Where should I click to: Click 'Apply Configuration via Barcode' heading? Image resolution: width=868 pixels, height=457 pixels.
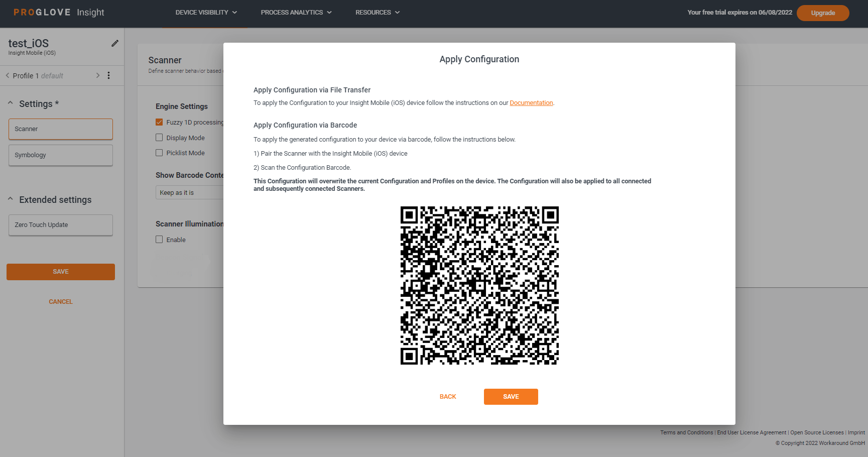tap(305, 125)
